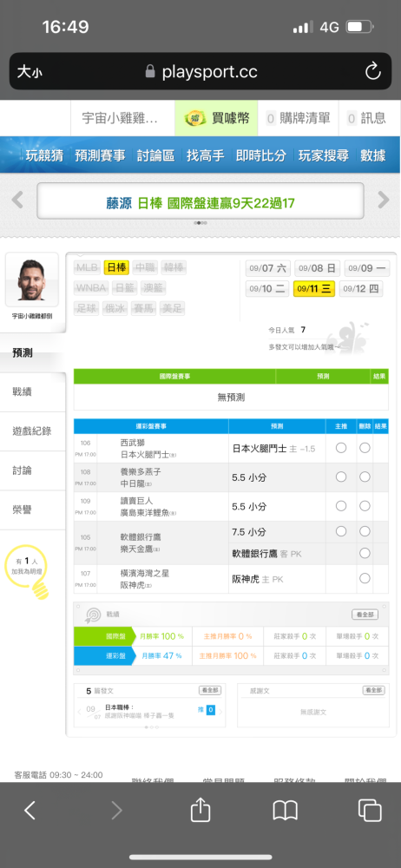Select the 09/08 日 date
Screen dimensions: 401x868
(x=317, y=268)
